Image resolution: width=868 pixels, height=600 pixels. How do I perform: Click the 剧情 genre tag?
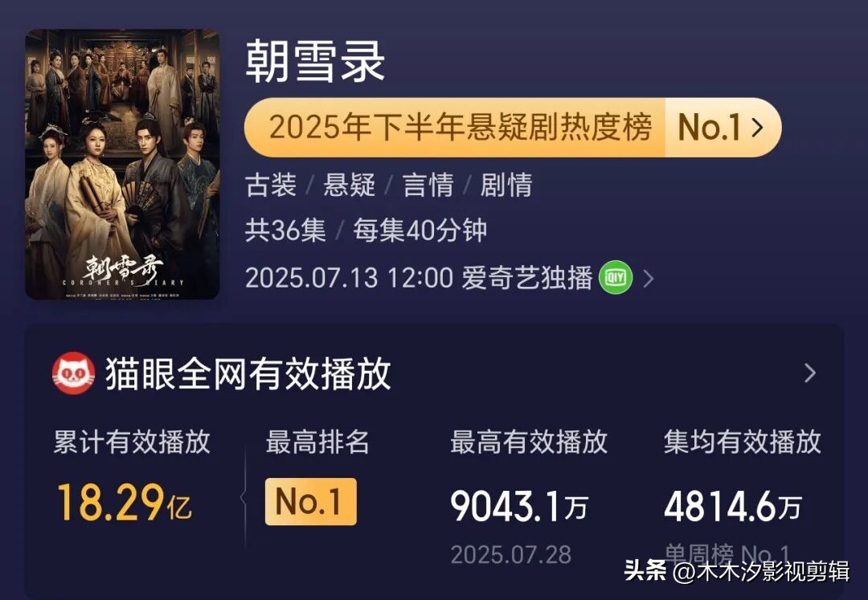click(506, 186)
